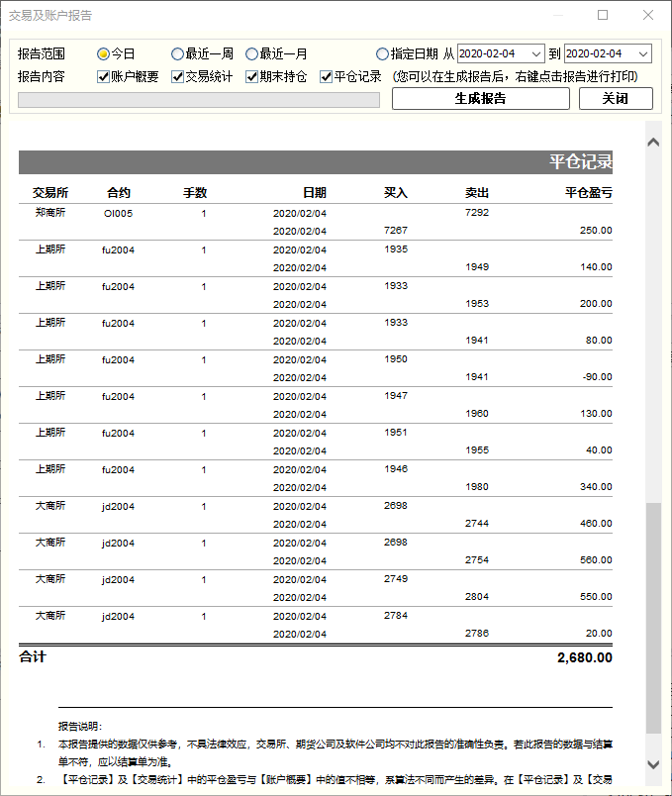The image size is (672, 796).
Task: Click the 40.00 profit value
Action: [599, 450]
